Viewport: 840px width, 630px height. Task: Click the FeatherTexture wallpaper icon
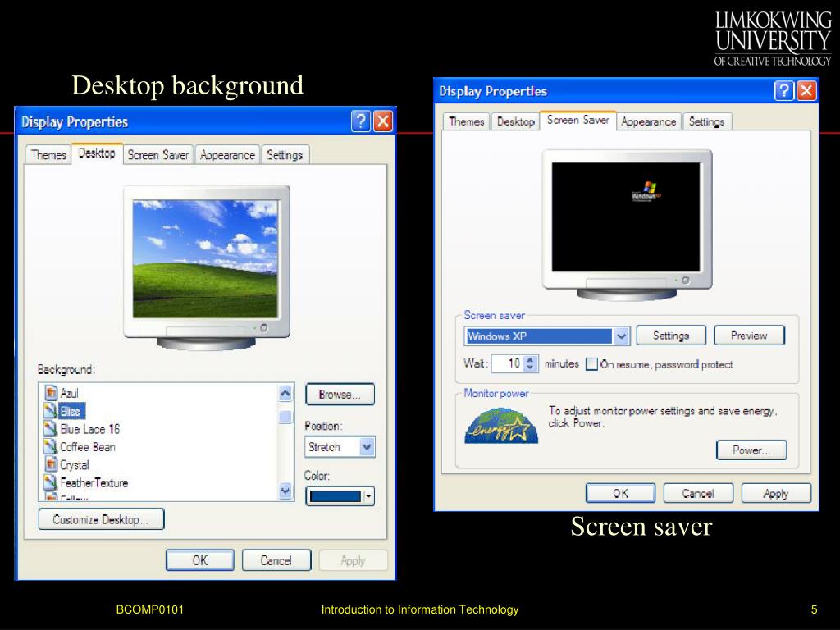coord(51,482)
